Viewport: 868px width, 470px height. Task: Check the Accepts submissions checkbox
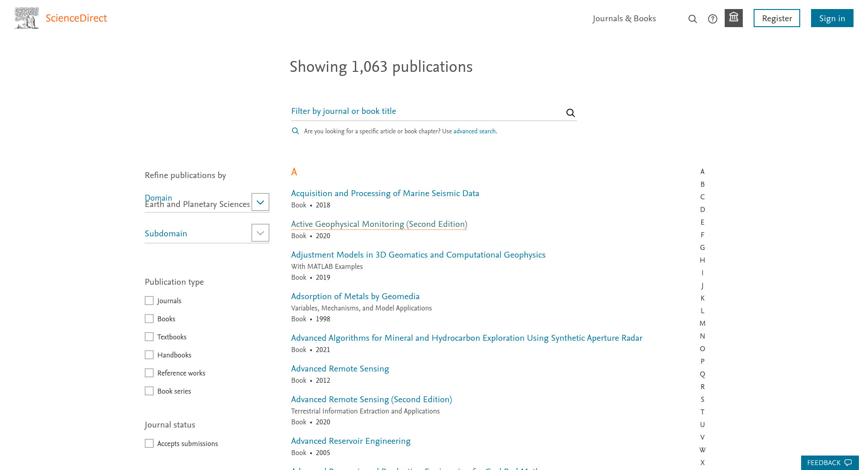pos(149,444)
